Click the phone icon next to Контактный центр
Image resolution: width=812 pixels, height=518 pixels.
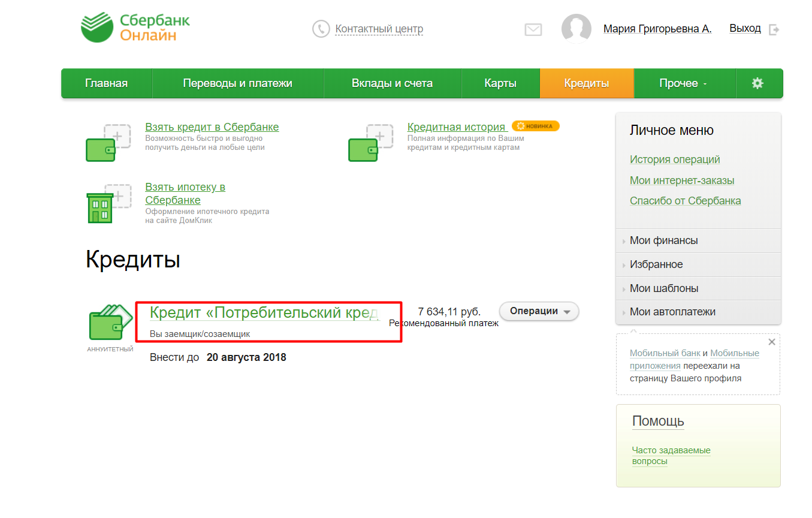click(x=321, y=29)
